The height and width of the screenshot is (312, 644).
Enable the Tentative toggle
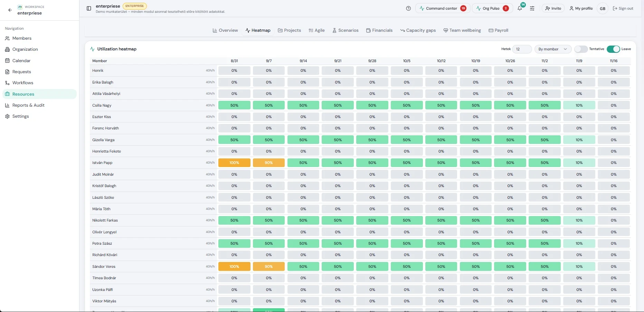581,49
